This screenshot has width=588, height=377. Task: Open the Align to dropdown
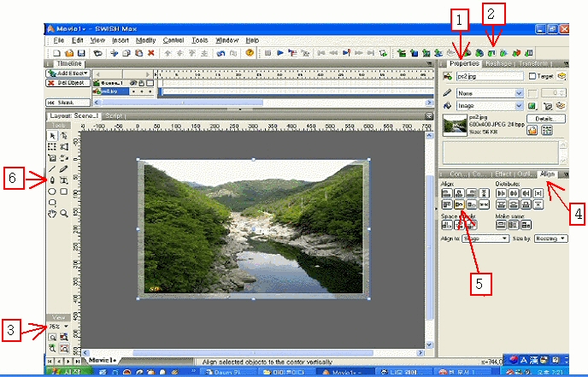pos(485,239)
